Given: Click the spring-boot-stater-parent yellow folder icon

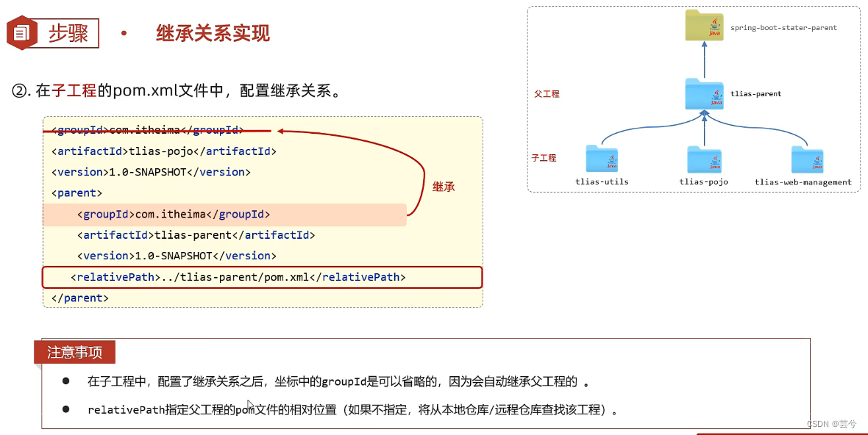Looking at the screenshot, I should 704,26.
